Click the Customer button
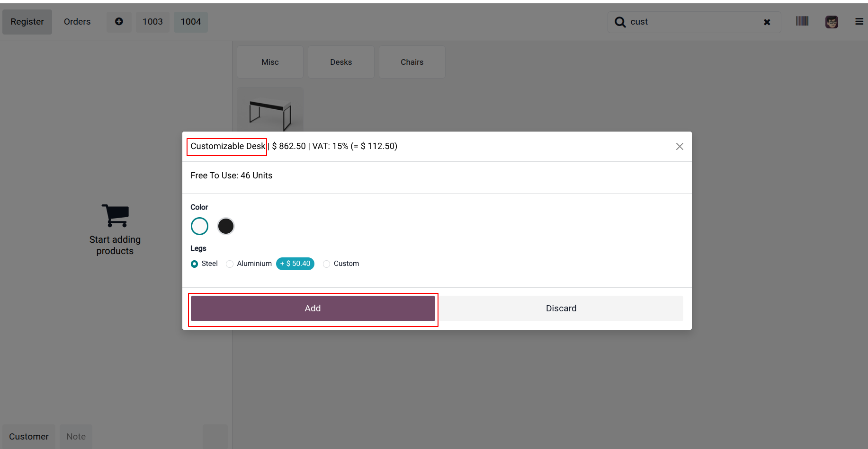The height and width of the screenshot is (449, 868). pos(29,437)
